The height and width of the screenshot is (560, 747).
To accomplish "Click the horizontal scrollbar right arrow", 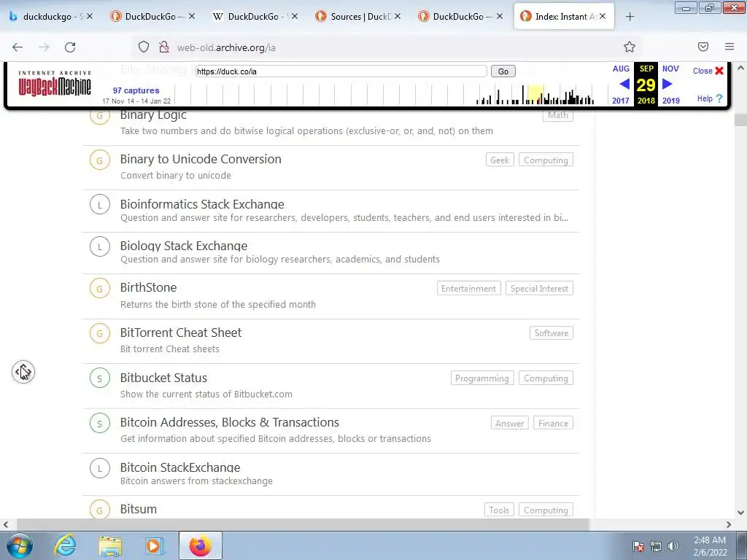I will click(x=729, y=524).
